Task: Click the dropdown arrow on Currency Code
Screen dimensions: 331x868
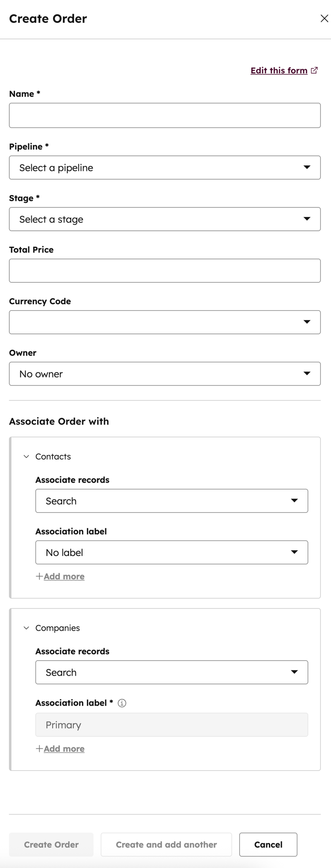Action: (308, 322)
